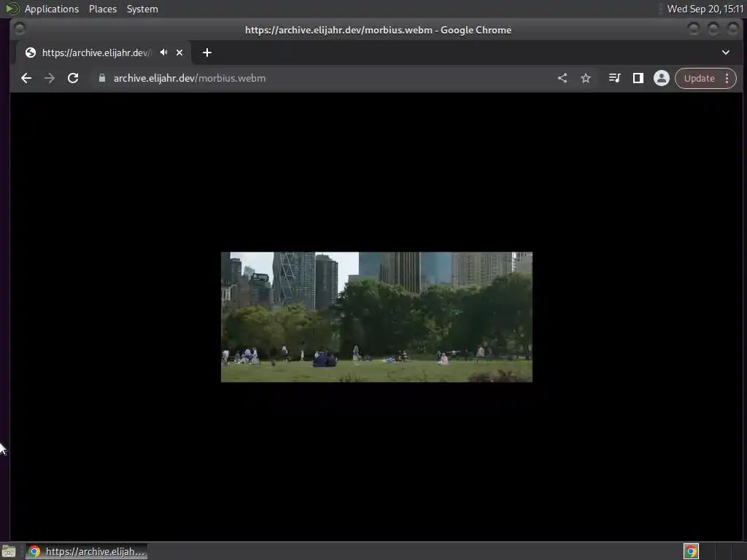Expand the tab search dropdown arrow
Image resolution: width=747 pixels, height=560 pixels.
click(726, 52)
